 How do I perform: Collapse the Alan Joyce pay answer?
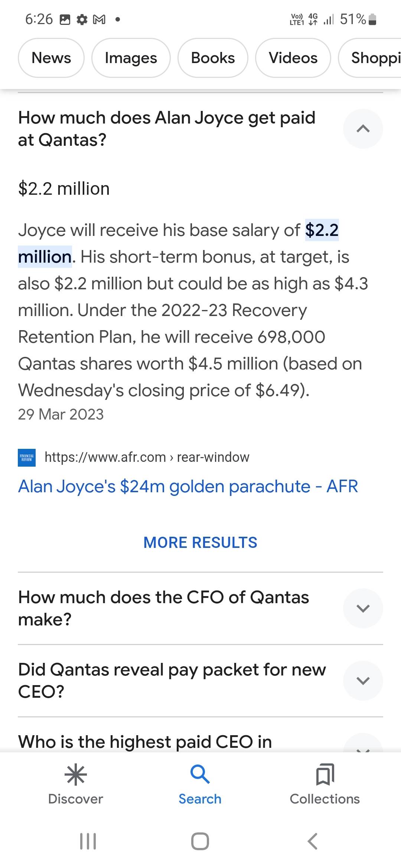click(363, 129)
